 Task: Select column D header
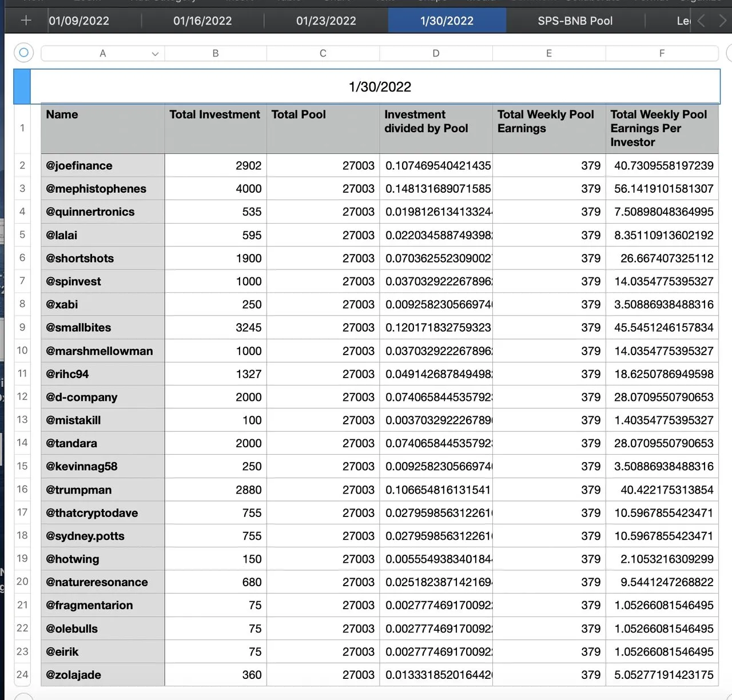coord(436,53)
